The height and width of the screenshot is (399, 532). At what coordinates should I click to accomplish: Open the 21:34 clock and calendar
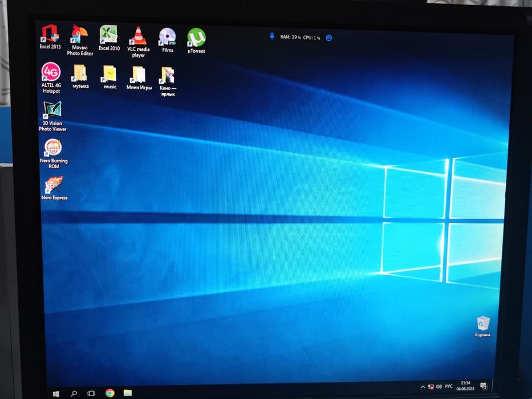pyautogui.click(x=465, y=386)
